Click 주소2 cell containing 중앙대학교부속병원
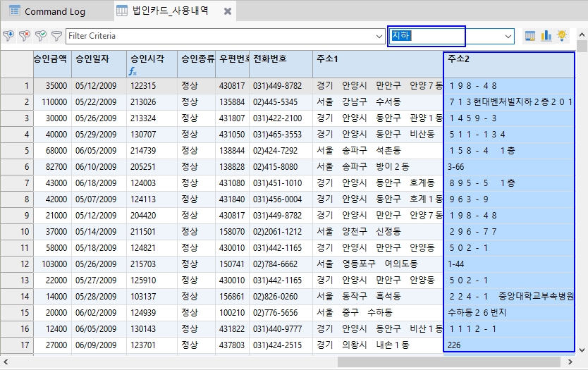The image size is (588, 370). click(509, 297)
